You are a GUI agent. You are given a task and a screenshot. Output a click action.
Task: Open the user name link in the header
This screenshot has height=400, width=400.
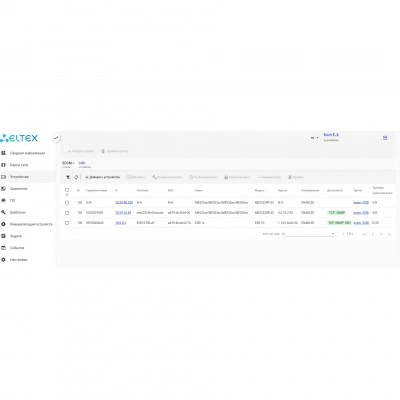[x=331, y=134]
